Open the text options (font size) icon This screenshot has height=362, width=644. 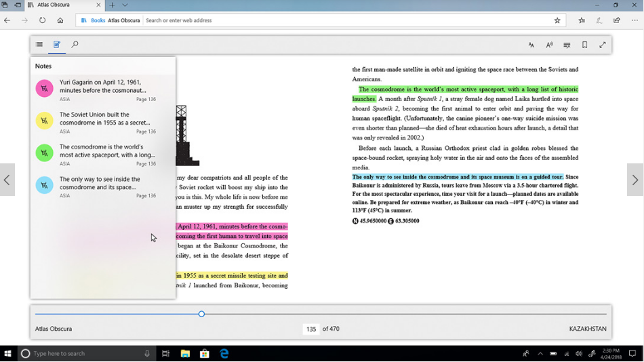click(531, 45)
